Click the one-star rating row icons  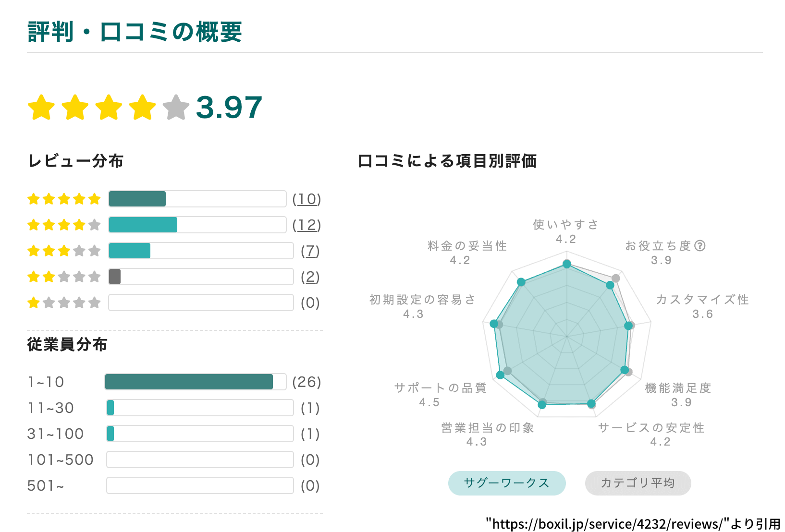(x=64, y=302)
